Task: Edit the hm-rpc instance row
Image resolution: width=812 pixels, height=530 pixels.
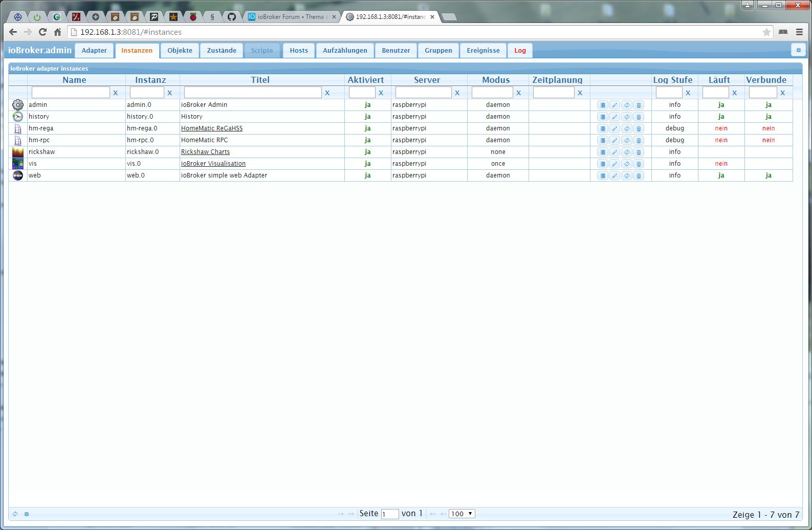Action: pyautogui.click(x=615, y=140)
